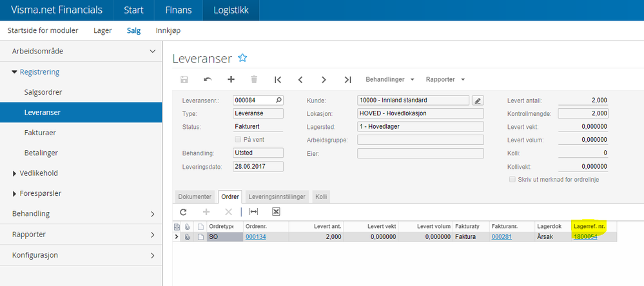Screen dimensions: 644x286
Task: Click the Leveringsdato field 28.06.2017
Action: pos(258,167)
